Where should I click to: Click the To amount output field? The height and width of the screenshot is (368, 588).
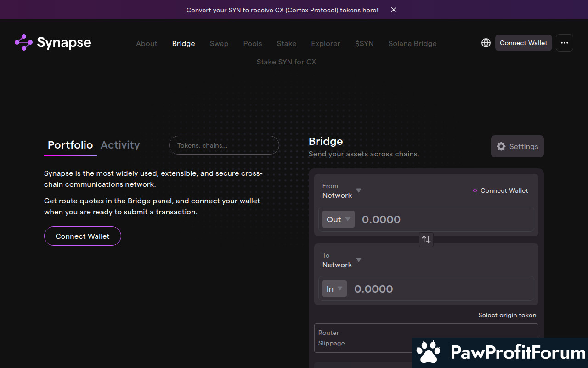pyautogui.click(x=441, y=289)
